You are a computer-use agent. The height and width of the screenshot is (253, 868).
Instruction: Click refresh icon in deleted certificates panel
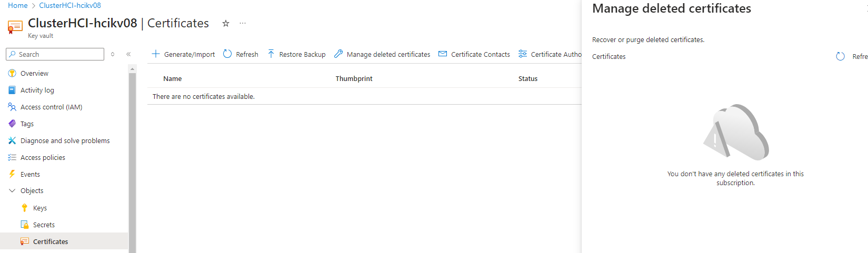841,56
